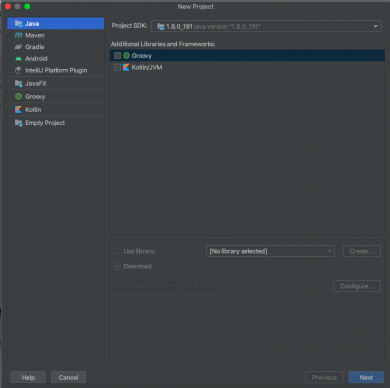This screenshot has height=388, width=390.
Task: Click the Gradle elephant icon
Action: point(18,47)
